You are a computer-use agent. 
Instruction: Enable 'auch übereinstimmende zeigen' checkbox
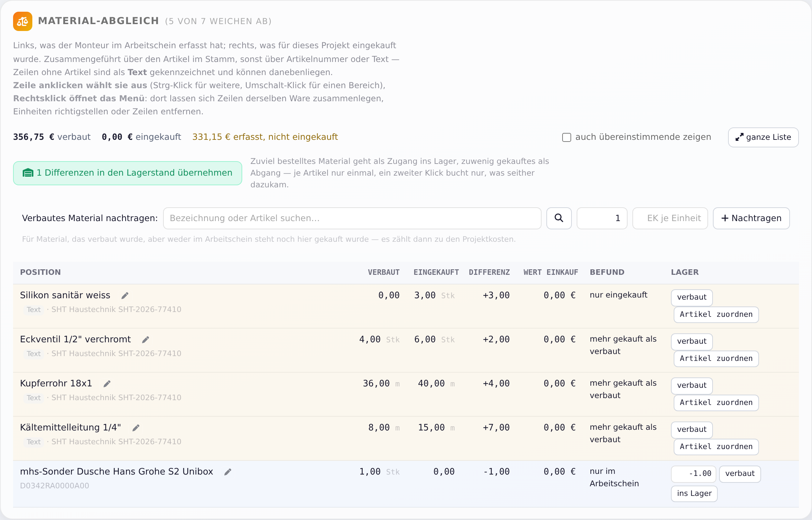coord(566,137)
